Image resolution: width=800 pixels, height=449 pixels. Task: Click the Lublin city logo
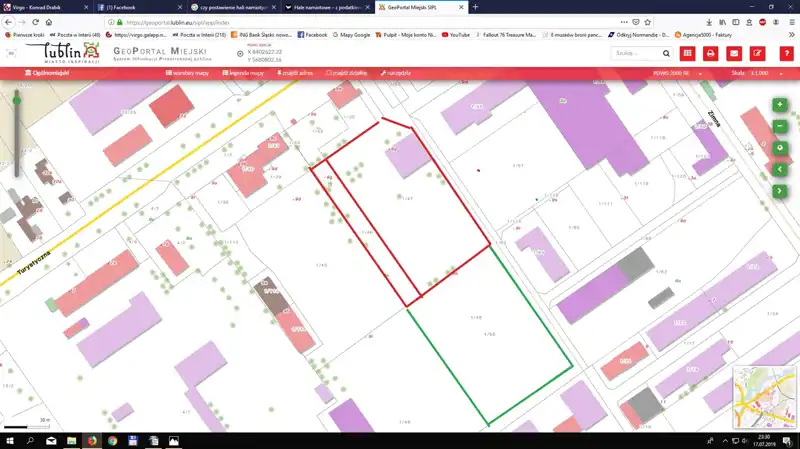click(x=63, y=53)
